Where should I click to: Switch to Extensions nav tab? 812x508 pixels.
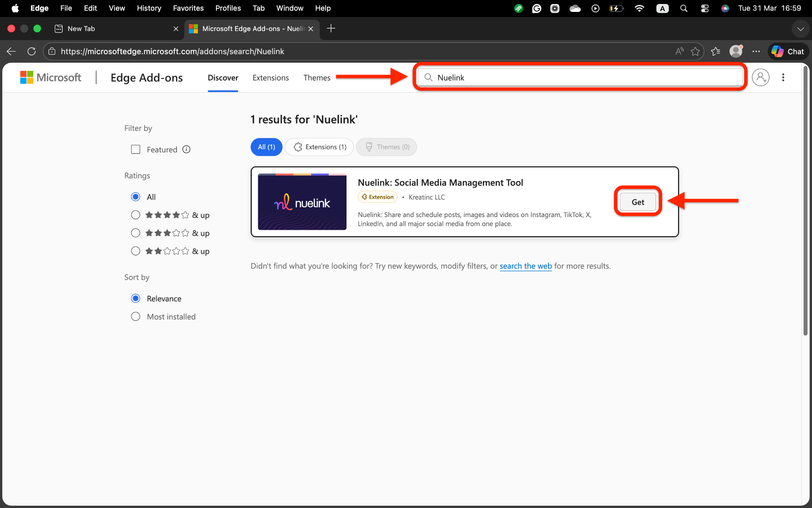[x=270, y=78]
